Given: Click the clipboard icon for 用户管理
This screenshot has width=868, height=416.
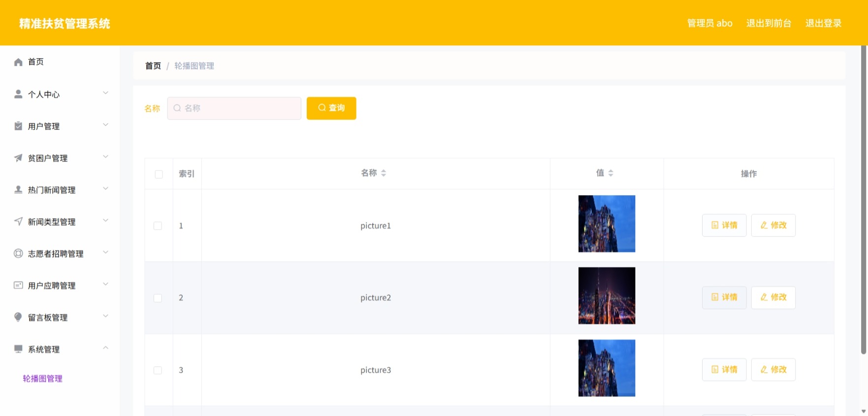Looking at the screenshot, I should (18, 126).
